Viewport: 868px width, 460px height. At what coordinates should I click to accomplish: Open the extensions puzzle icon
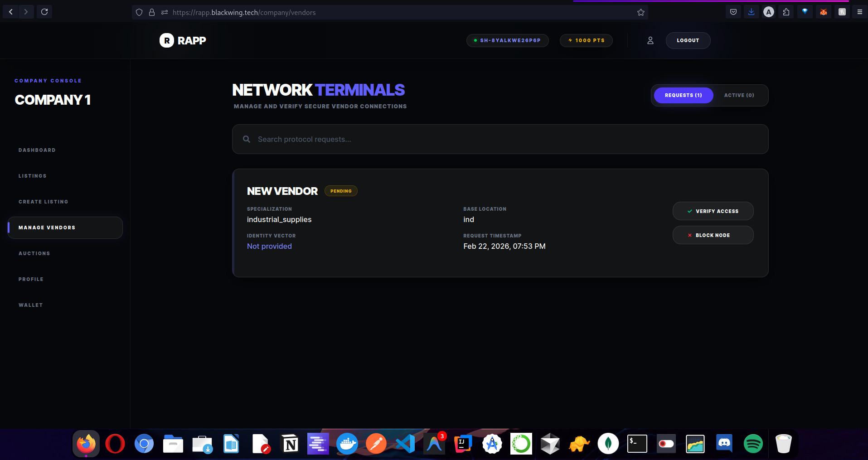click(x=786, y=12)
